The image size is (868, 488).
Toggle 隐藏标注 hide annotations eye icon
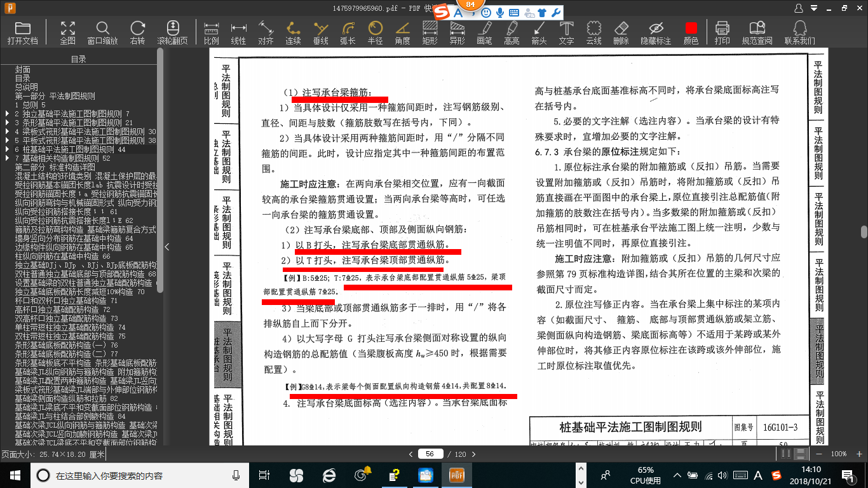tap(656, 33)
